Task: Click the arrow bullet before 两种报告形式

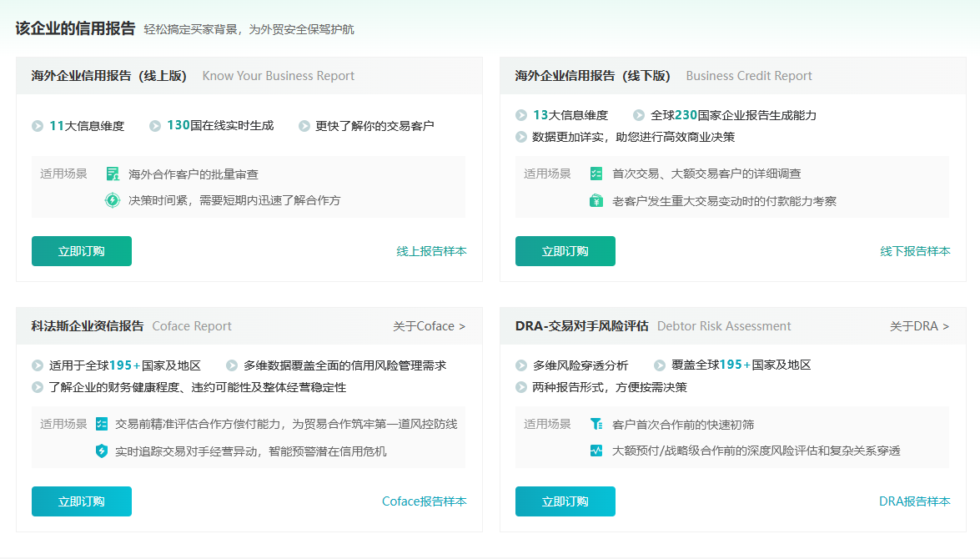Action: click(521, 387)
